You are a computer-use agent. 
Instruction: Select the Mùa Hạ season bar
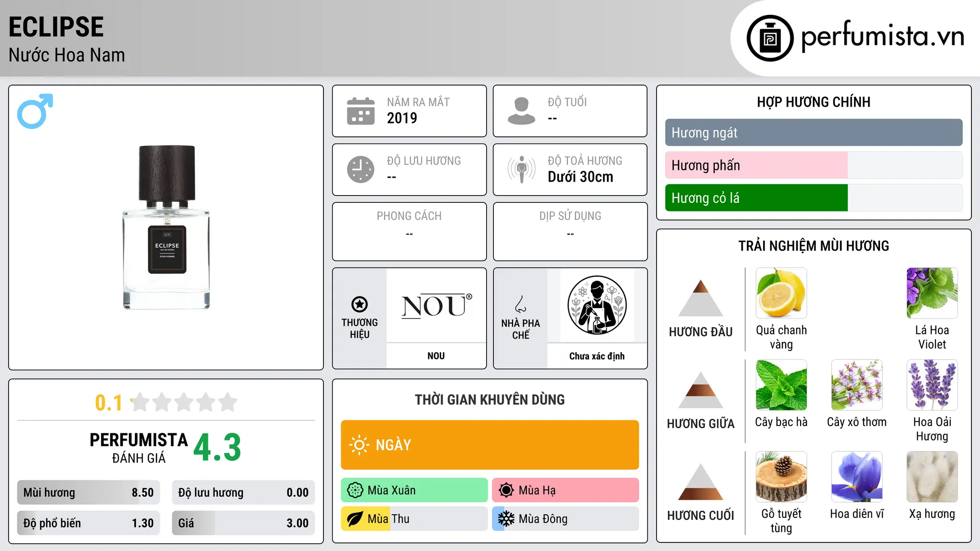(x=566, y=490)
